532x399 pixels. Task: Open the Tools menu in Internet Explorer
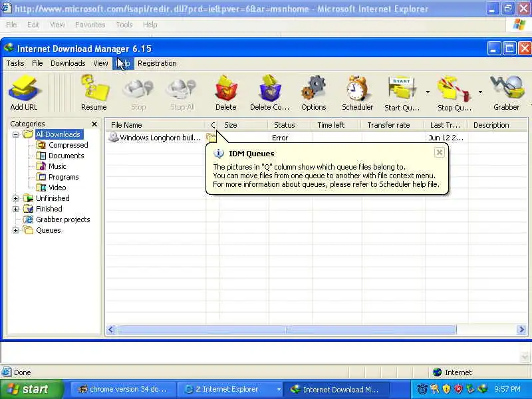click(124, 25)
